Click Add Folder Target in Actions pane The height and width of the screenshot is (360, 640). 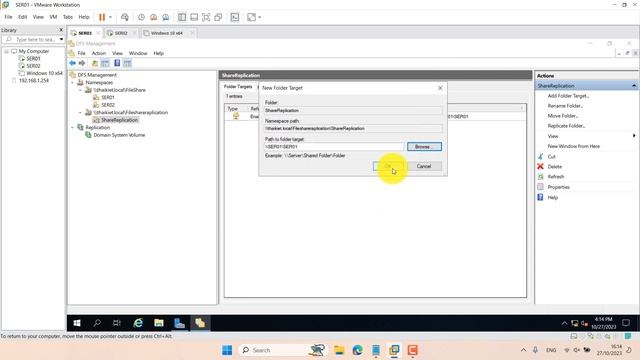tap(568, 96)
